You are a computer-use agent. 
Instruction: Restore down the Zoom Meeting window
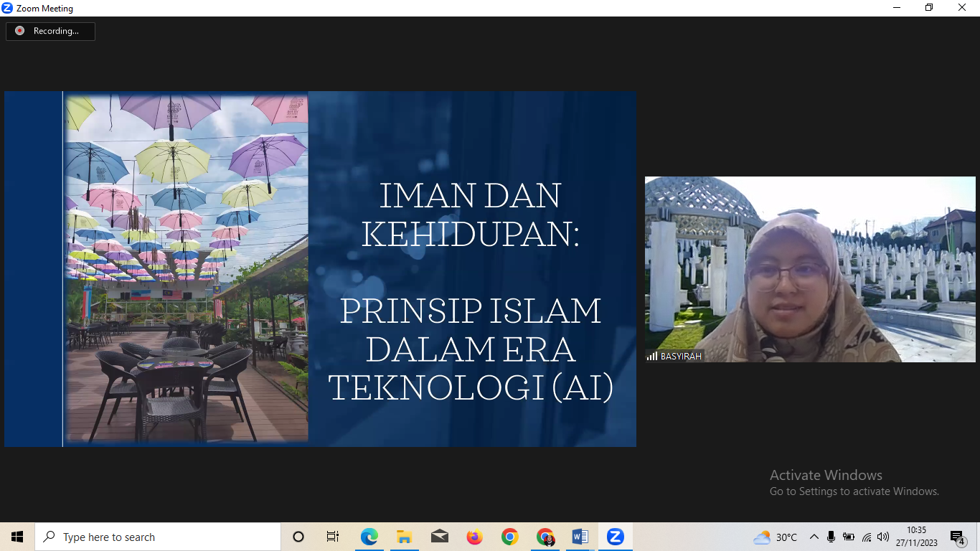click(x=929, y=8)
